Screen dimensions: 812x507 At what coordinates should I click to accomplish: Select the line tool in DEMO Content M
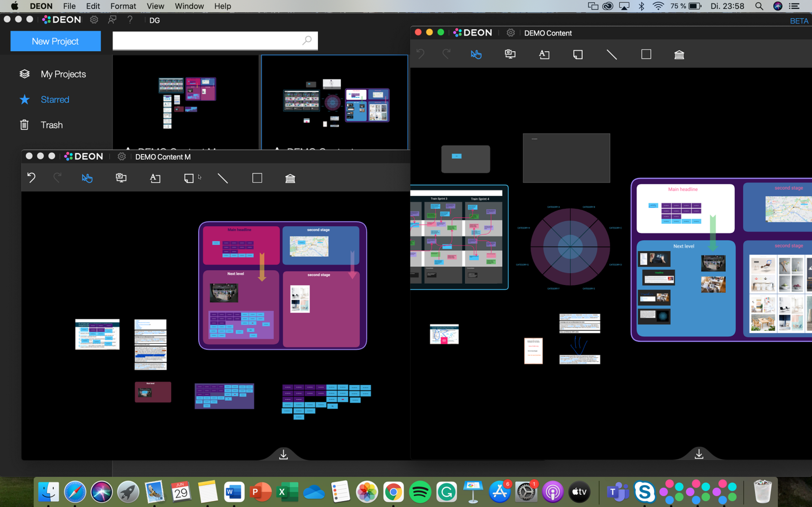(x=223, y=178)
